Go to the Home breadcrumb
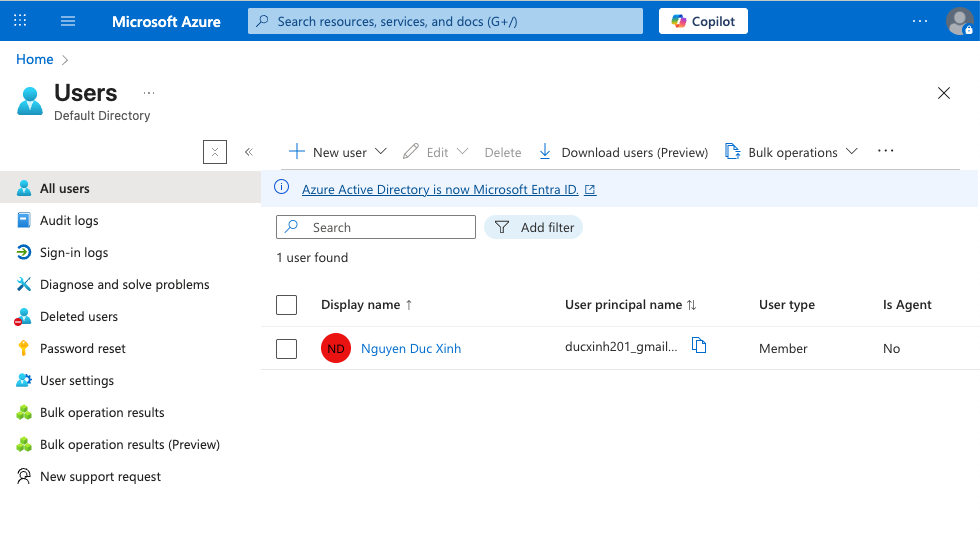The height and width of the screenshot is (534, 980). pos(34,59)
